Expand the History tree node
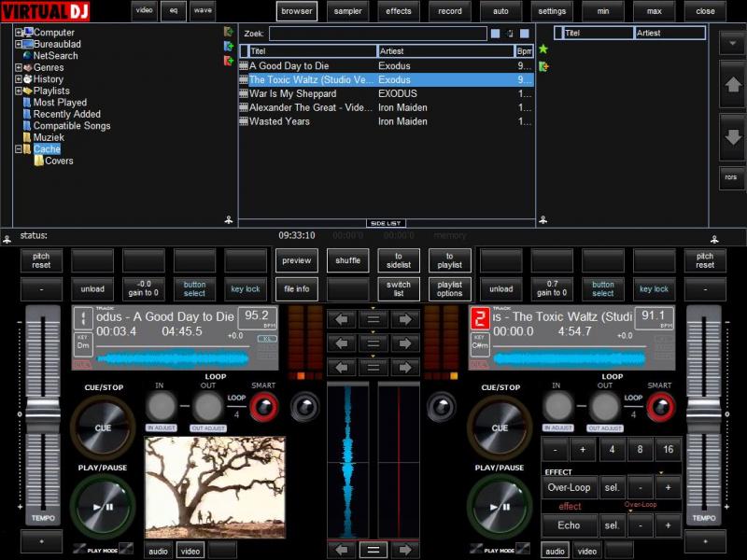The image size is (747, 560). pyautogui.click(x=19, y=79)
